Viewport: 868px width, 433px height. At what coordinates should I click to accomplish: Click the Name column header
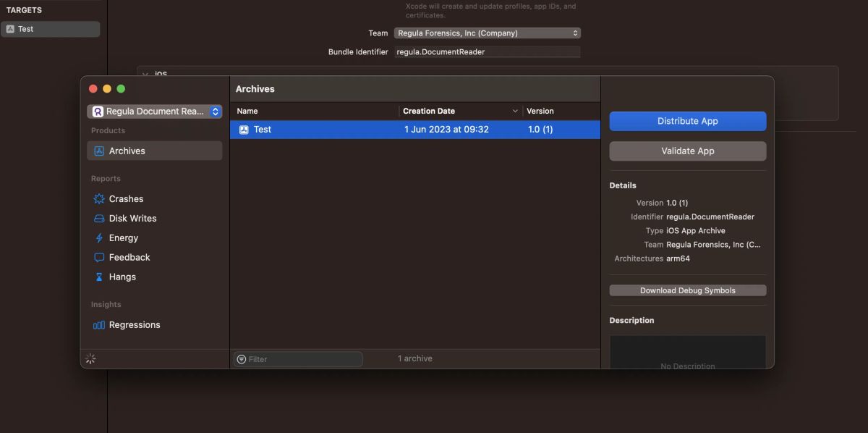(x=315, y=111)
